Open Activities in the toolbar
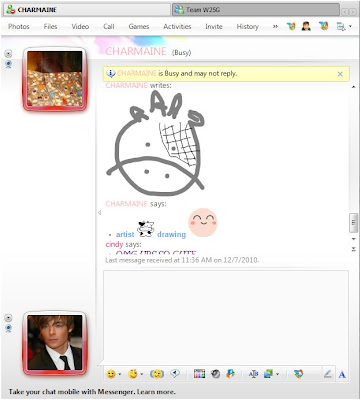Image resolution: width=361 pixels, height=400 pixels. click(177, 27)
